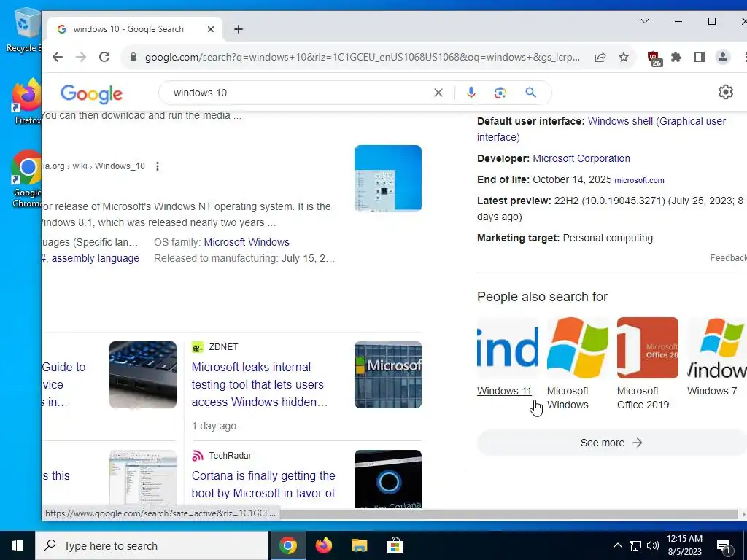This screenshot has height=560, width=747.
Task: Select the Google Chrome desktop shortcut
Action: (26, 179)
